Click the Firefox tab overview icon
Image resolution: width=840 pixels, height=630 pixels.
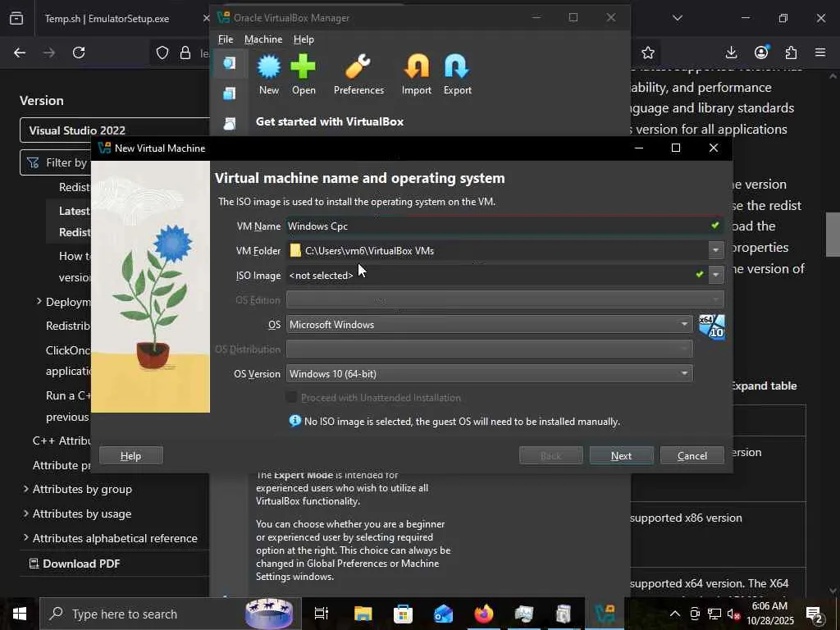coord(16,18)
